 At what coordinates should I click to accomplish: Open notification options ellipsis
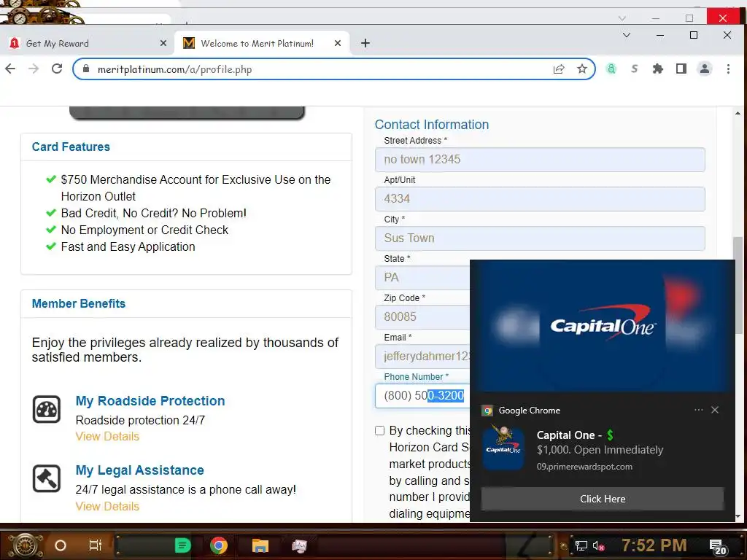click(698, 410)
